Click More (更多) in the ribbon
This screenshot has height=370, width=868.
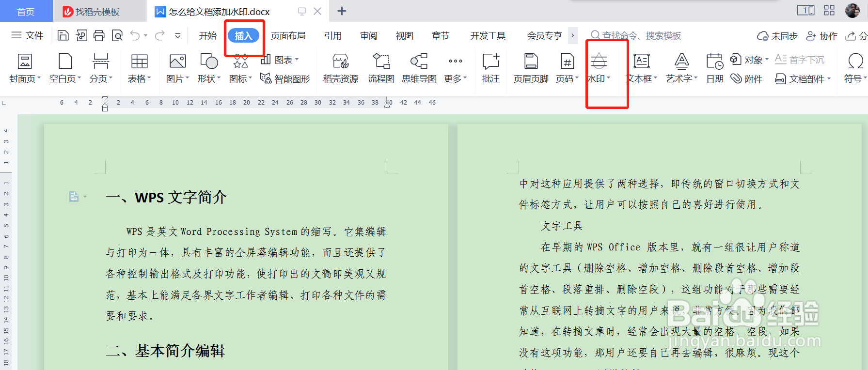[455, 68]
